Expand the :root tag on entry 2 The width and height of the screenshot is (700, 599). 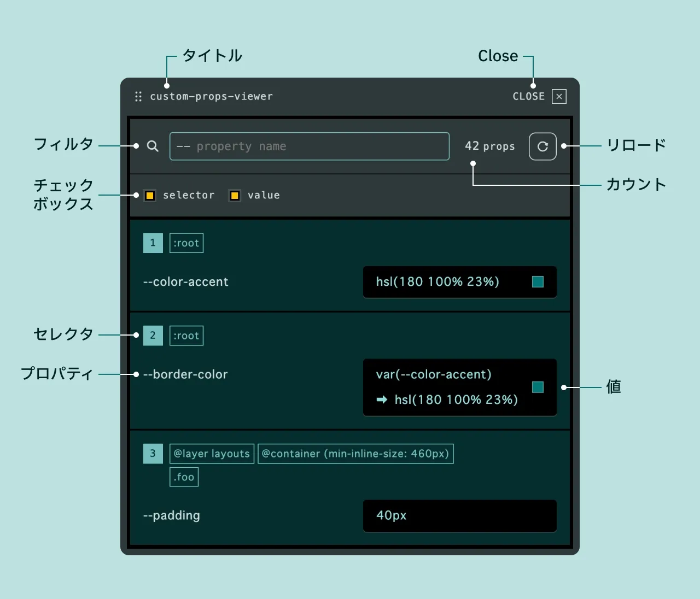click(186, 335)
